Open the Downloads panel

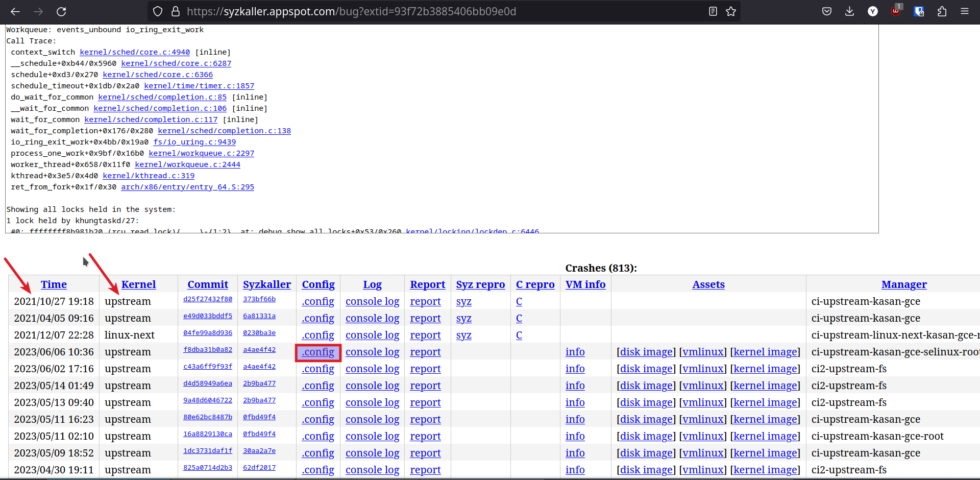[849, 11]
